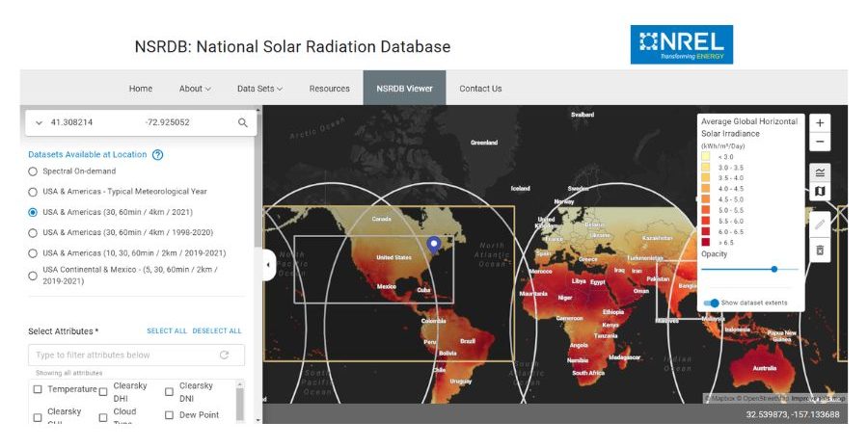The image size is (868, 448).
Task: Open help icon next to Datasets Available
Action: click(158, 154)
